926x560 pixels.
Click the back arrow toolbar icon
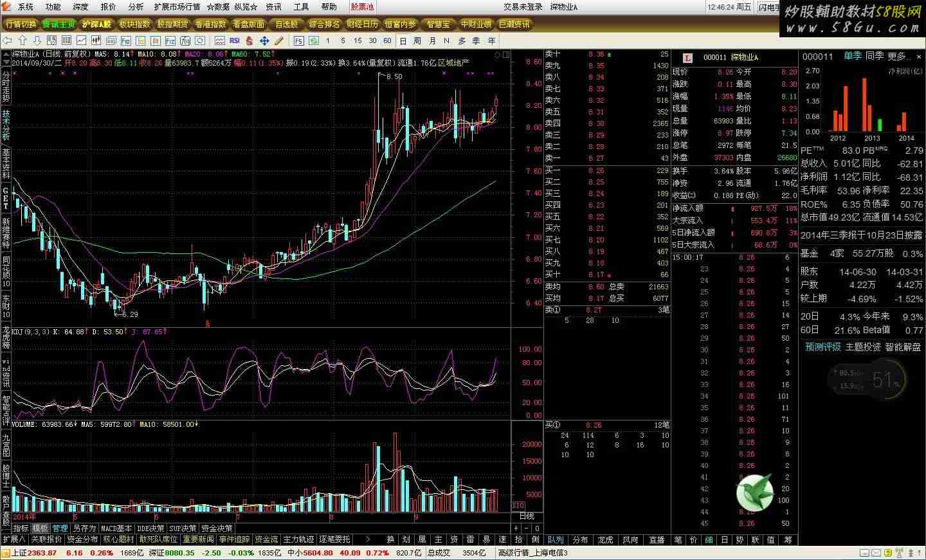[7, 41]
